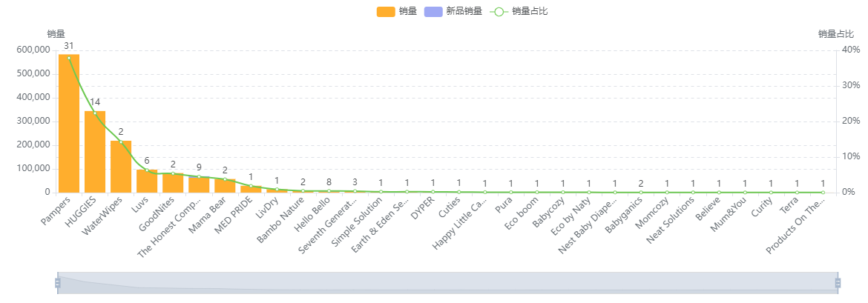
Task: Select the HUGGIES sales bar
Action: pyautogui.click(x=95, y=152)
